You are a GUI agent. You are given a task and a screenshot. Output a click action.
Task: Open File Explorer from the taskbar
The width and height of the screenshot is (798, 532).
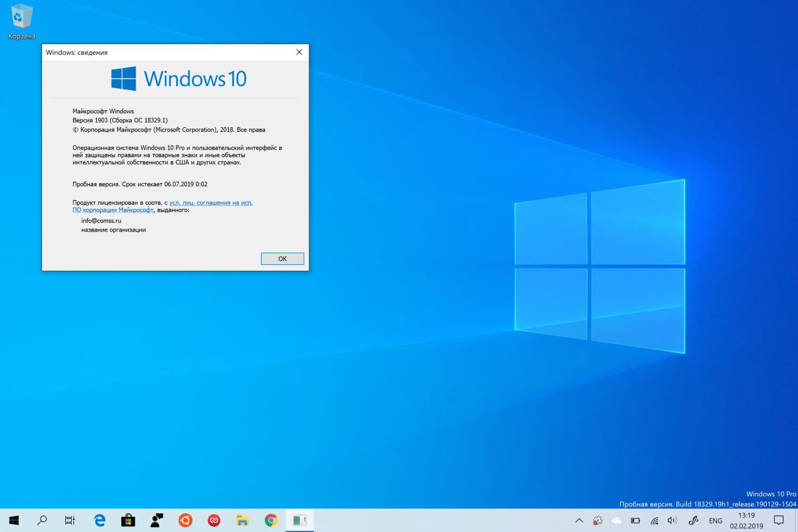(x=242, y=520)
